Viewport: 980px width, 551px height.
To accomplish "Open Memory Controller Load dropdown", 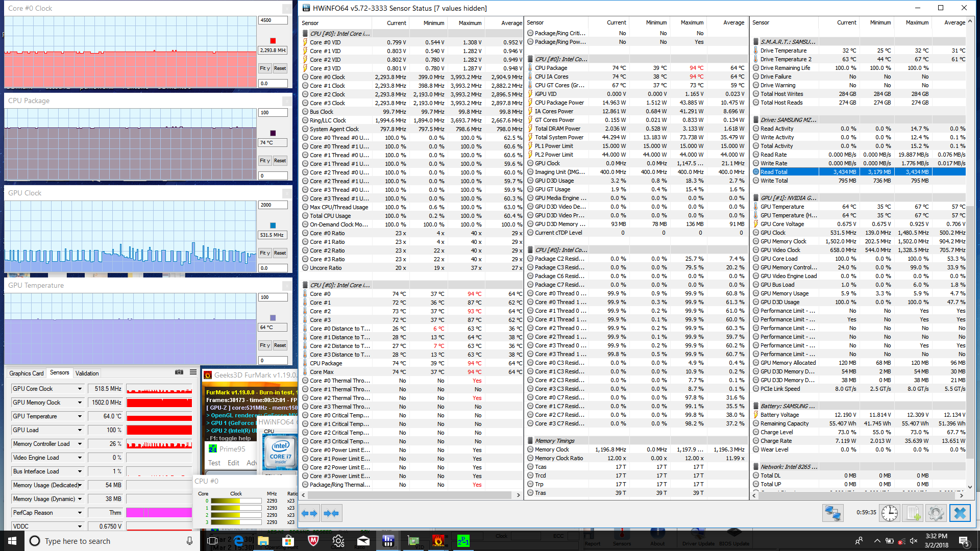I will (80, 444).
